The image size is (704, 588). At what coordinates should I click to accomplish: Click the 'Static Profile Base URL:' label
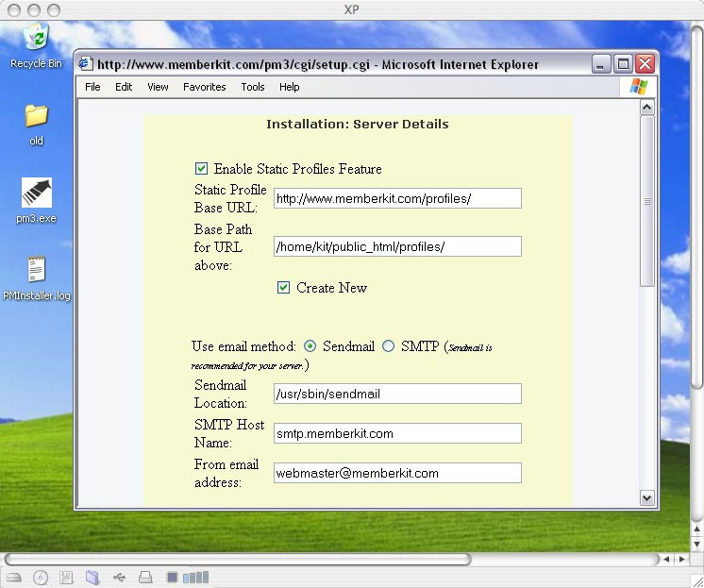pyautogui.click(x=230, y=198)
